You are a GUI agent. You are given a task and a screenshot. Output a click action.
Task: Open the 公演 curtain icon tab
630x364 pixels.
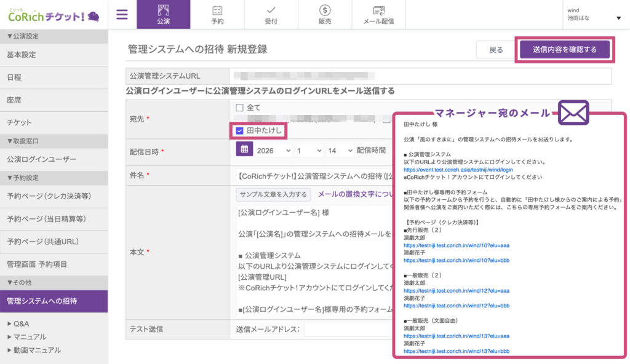pyautogui.click(x=163, y=14)
